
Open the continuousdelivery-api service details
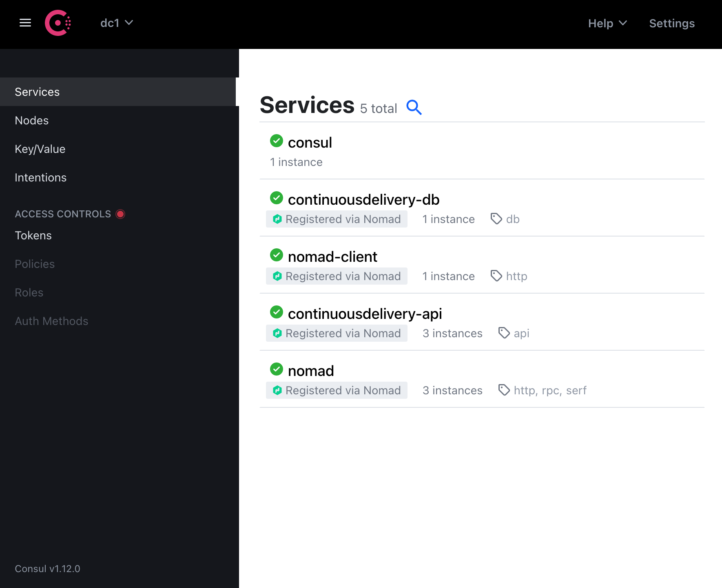[365, 314]
